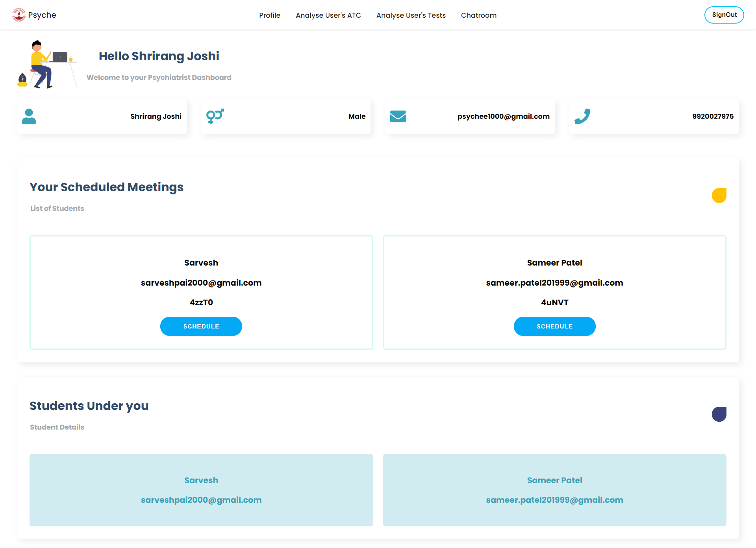756x548 pixels.
Task: Select Sarvesh's student details card
Action: [x=201, y=490]
